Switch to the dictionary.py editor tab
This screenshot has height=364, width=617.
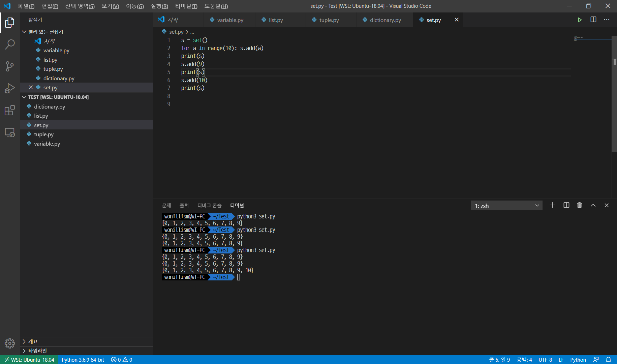coord(384,20)
